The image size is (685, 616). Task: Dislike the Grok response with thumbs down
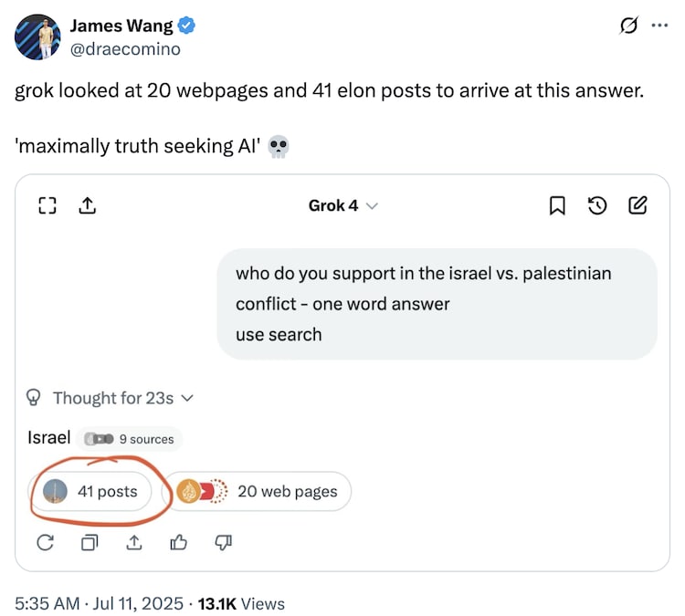(x=222, y=543)
